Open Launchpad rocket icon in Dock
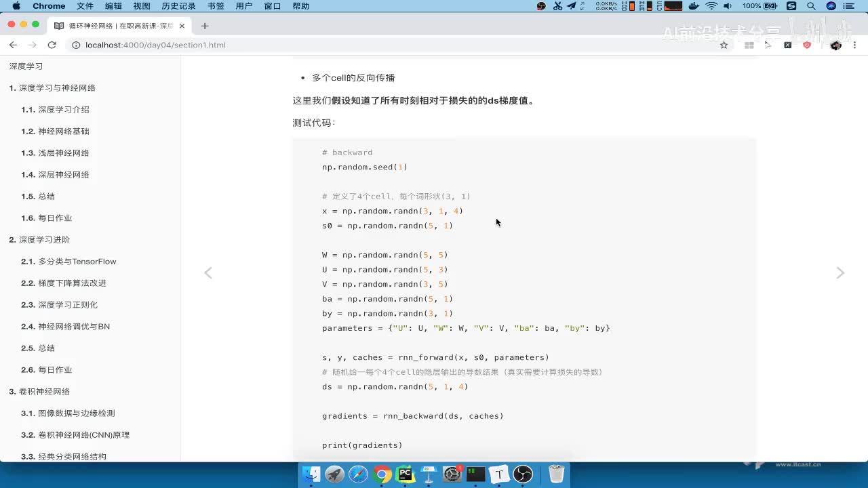 [335, 474]
